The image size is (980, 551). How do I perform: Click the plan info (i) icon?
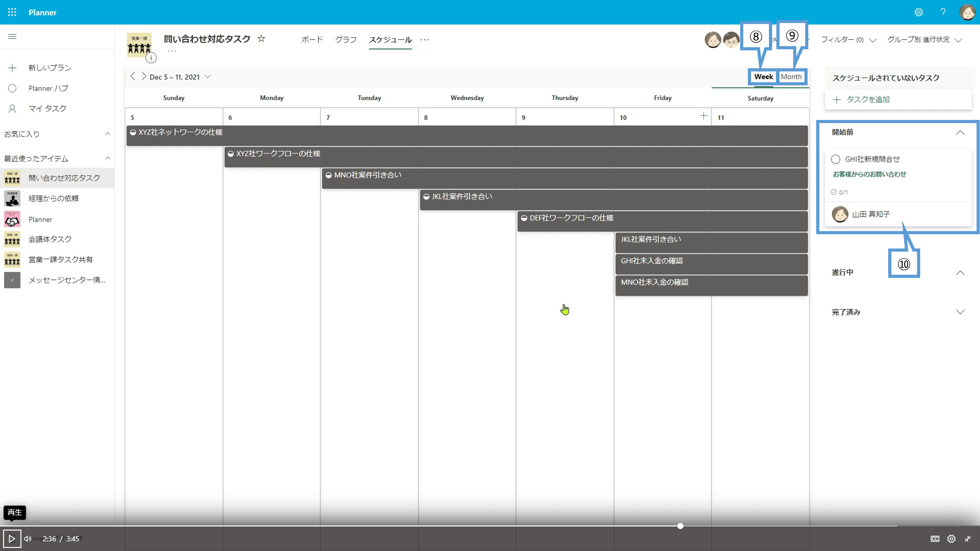click(151, 58)
